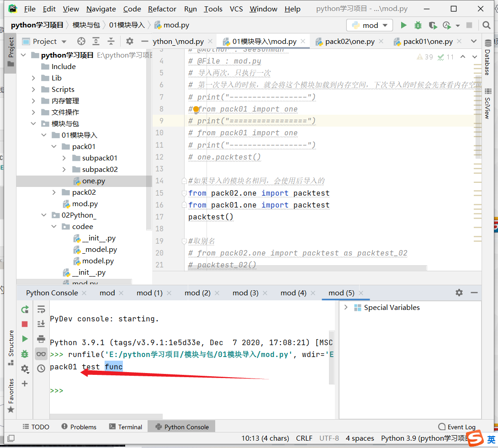Open console settings gear icon on left
The height and width of the screenshot is (448, 498).
tap(25, 369)
